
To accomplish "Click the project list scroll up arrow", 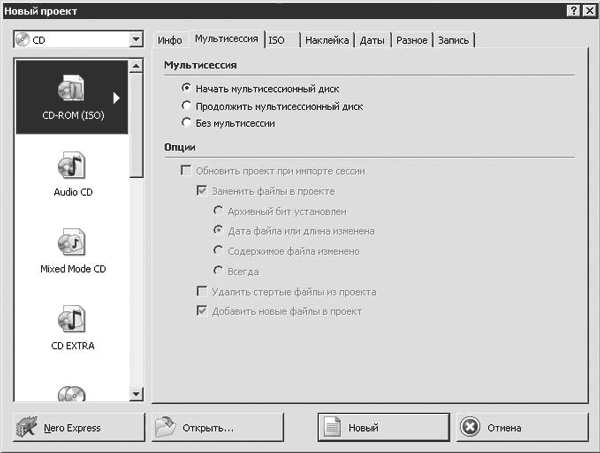I will click(x=136, y=67).
